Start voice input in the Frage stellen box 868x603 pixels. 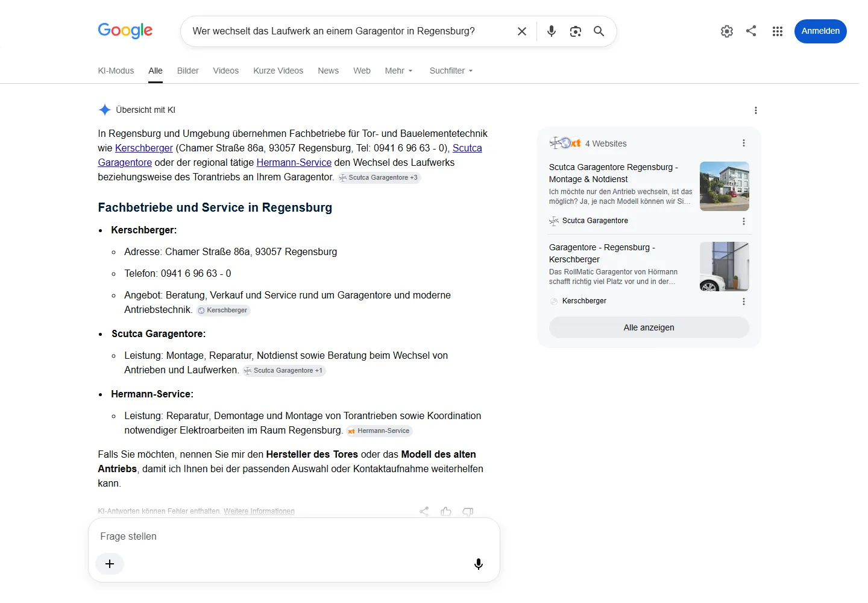(479, 564)
